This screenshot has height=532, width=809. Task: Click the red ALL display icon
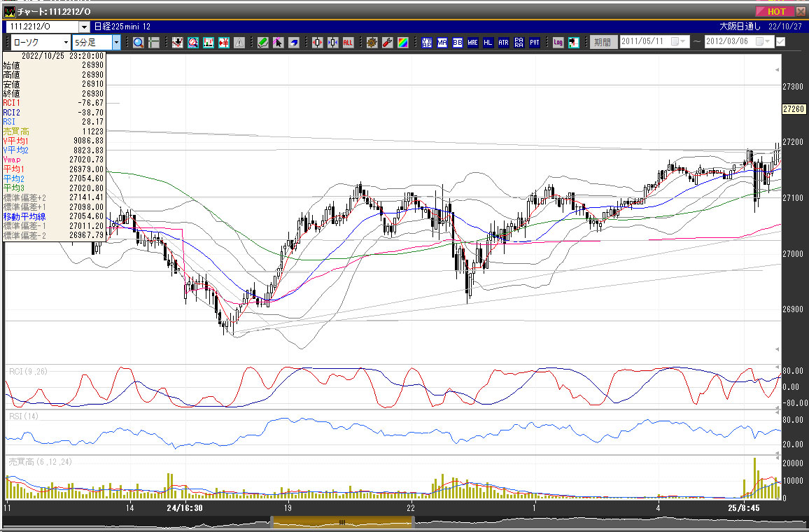[x=349, y=42]
